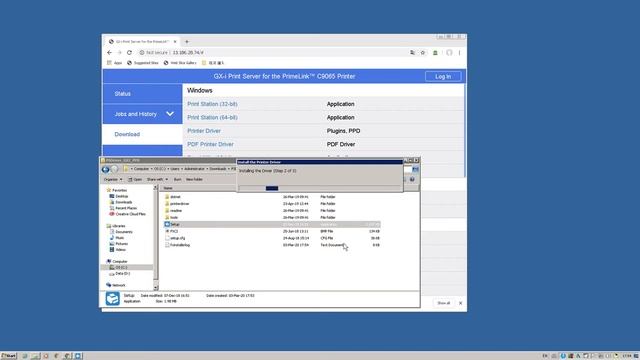This screenshot has height=360, width=640.
Task: Click Burn in the Explorer toolbar
Action: coord(177,180)
